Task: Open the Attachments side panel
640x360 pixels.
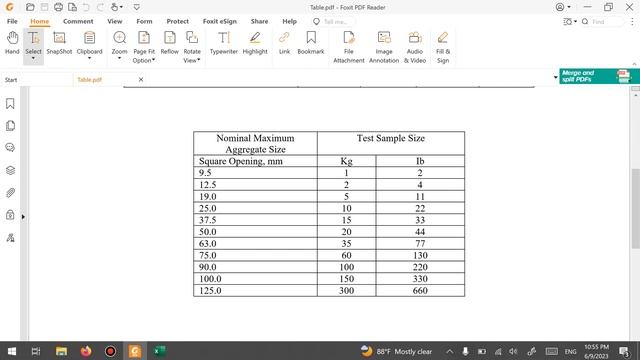Action: click(10, 193)
